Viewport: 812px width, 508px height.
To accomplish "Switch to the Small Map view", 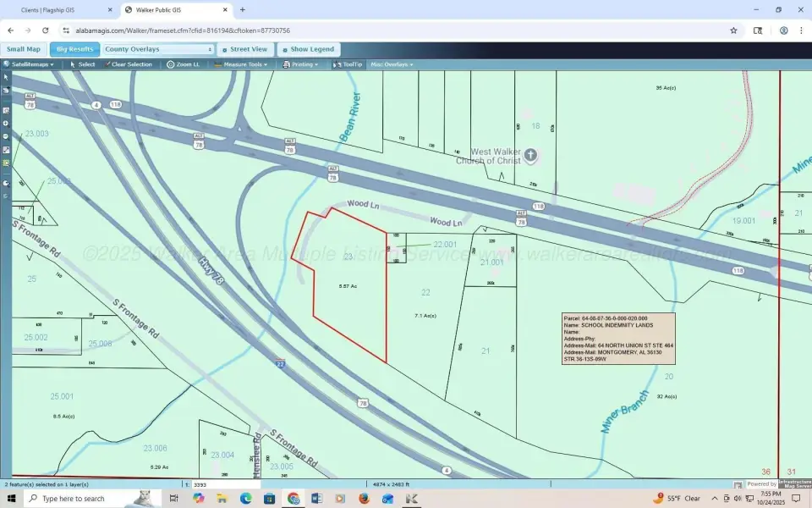I will [24, 49].
